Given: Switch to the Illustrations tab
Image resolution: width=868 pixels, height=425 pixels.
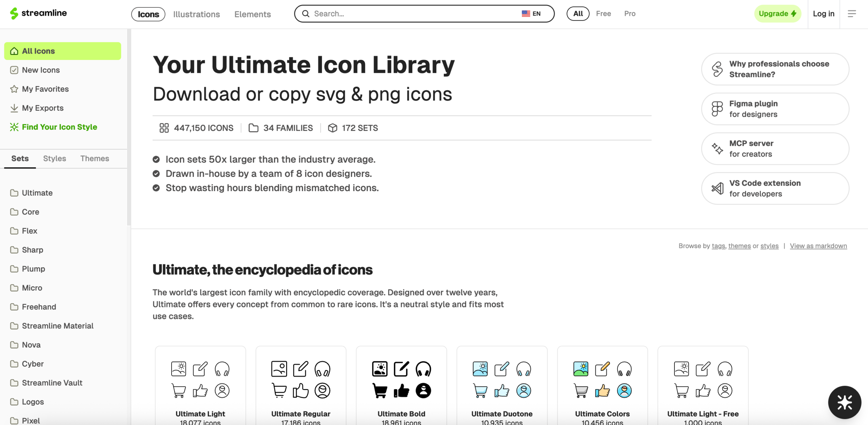Looking at the screenshot, I should [196, 14].
